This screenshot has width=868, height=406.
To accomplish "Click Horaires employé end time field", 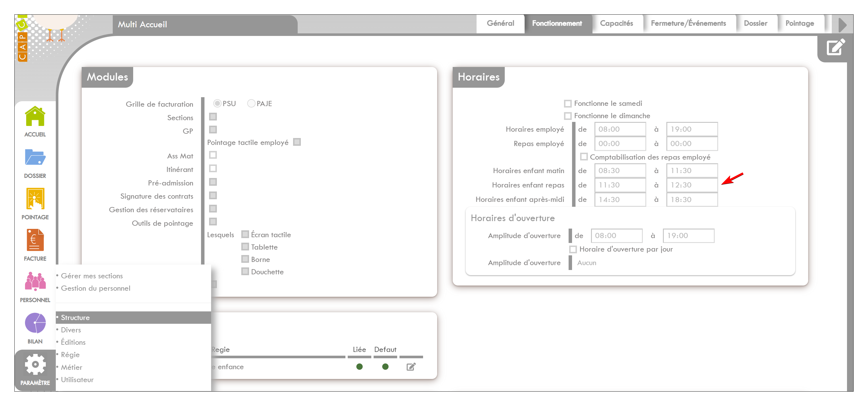I will coord(692,129).
